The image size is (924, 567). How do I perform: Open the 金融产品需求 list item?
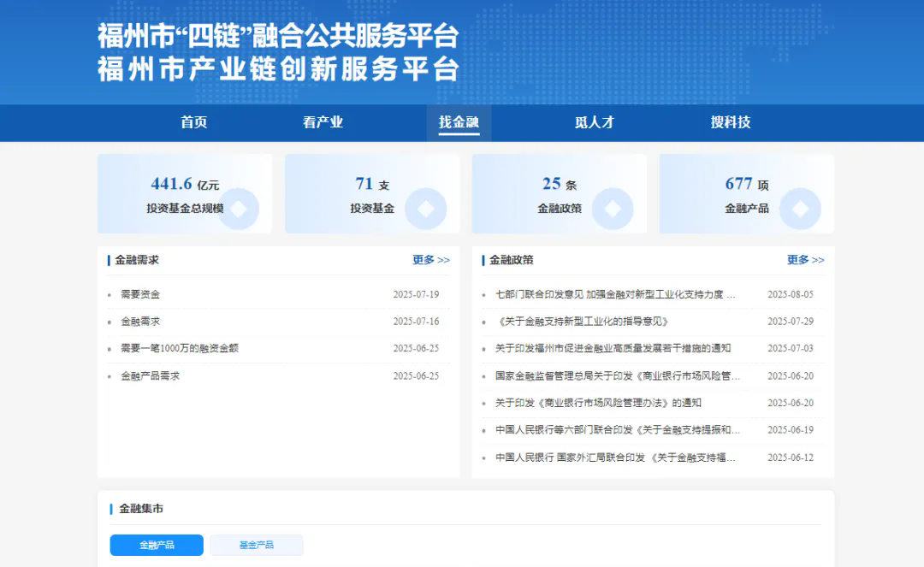click(151, 375)
